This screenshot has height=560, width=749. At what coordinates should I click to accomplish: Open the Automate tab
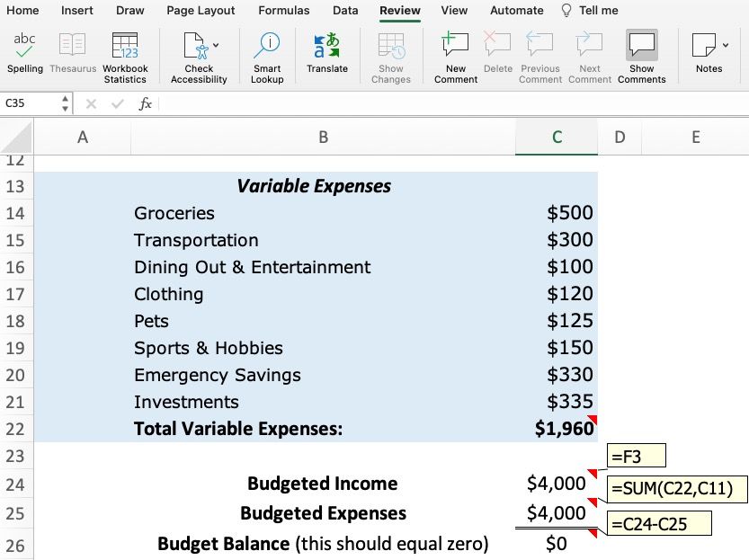(516, 11)
